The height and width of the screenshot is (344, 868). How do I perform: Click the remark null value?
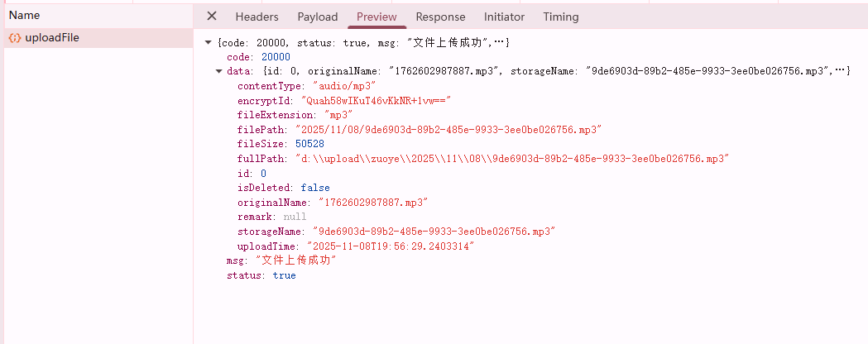[295, 217]
